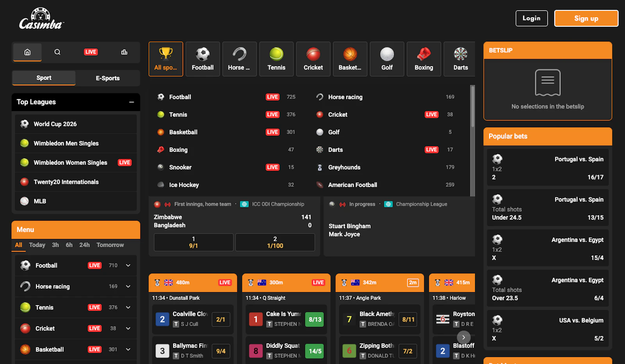Switch to the E-Sports tab
Viewport: 625px width, 364px height.
[108, 78]
